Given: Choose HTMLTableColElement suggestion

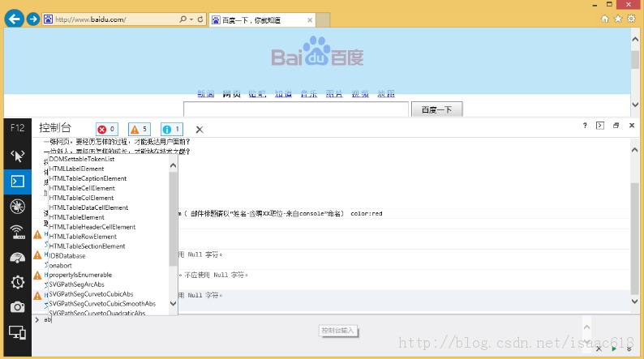Looking at the screenshot, I should click(81, 198).
